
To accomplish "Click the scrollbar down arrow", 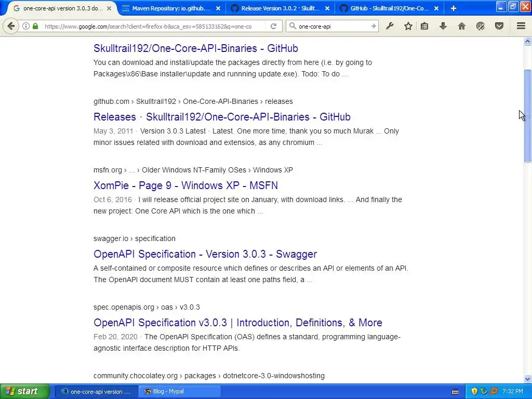I will pyautogui.click(x=527, y=379).
